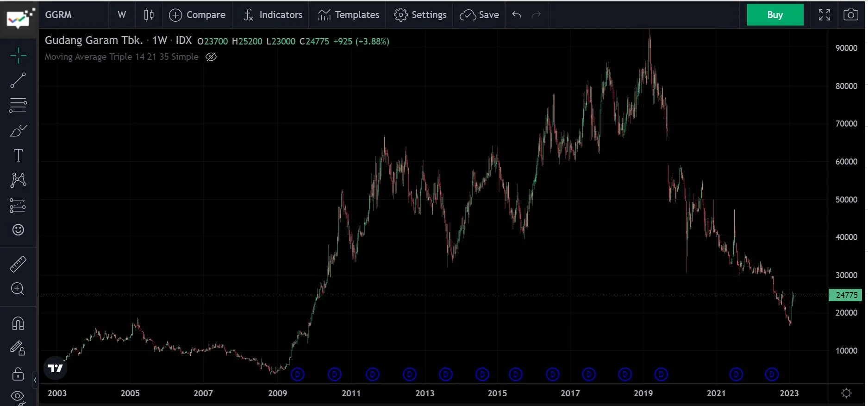Toggle the magnet snap mode

point(18,323)
